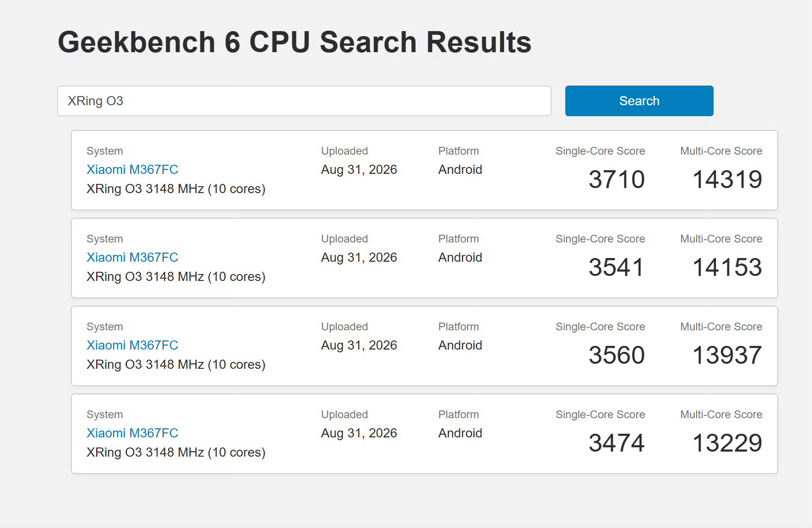Click the Geekbench 6 CPU Search Results heading
Viewport: 812px width, 528px height.
(x=294, y=42)
